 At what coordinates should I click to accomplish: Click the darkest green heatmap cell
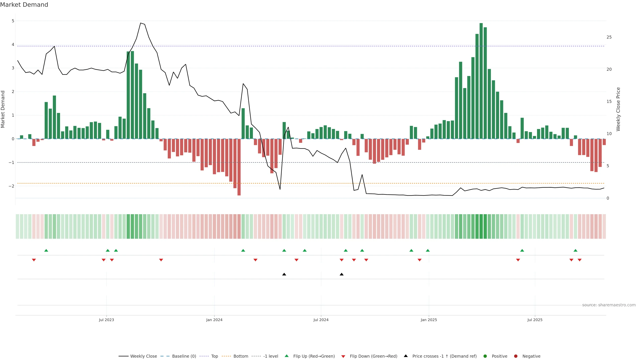coord(481,226)
